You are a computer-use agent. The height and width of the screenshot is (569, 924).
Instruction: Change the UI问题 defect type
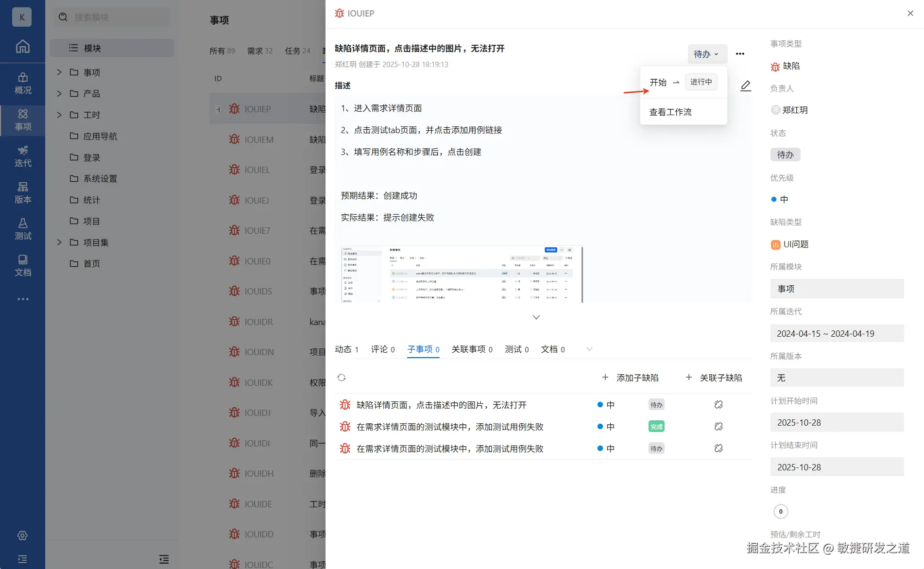tap(789, 244)
